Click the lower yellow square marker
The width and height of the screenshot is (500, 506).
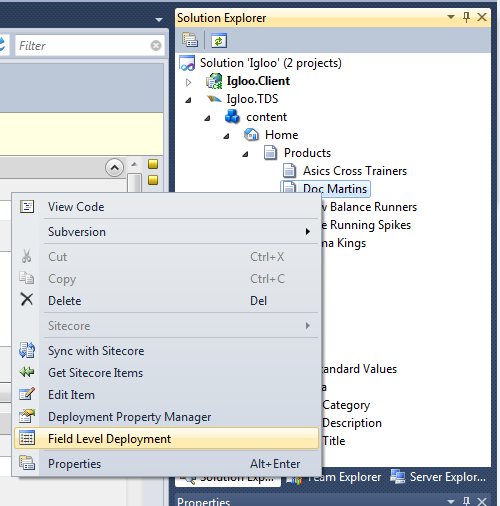pos(153,180)
